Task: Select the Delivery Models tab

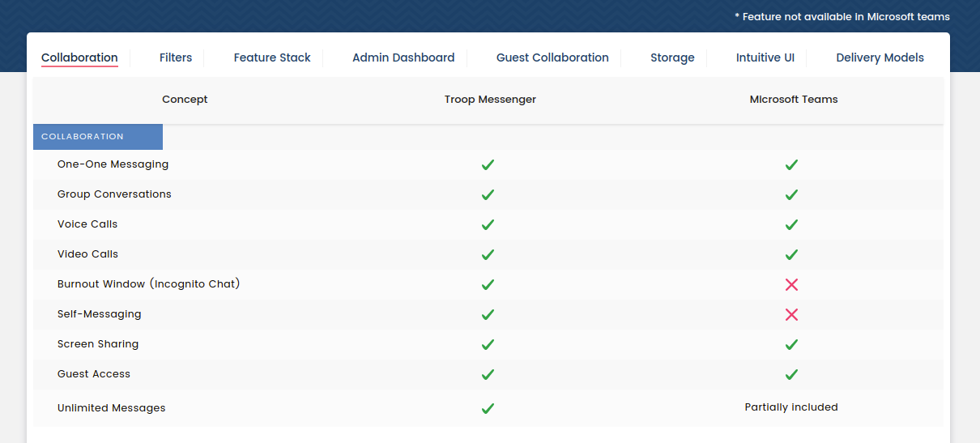Action: coord(880,58)
